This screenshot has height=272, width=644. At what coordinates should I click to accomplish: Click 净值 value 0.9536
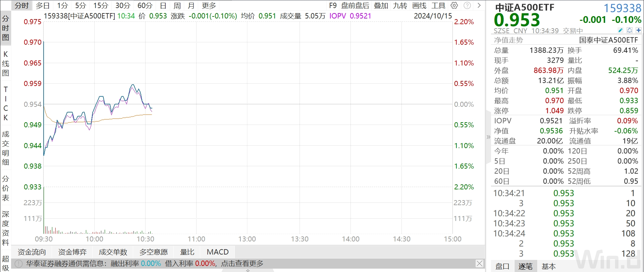[x=551, y=131]
